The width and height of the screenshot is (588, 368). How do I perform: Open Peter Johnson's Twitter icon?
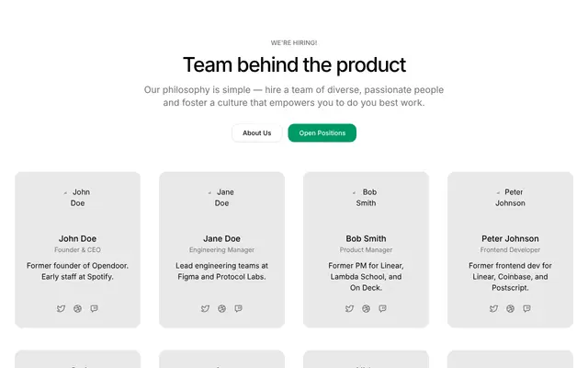(494, 309)
